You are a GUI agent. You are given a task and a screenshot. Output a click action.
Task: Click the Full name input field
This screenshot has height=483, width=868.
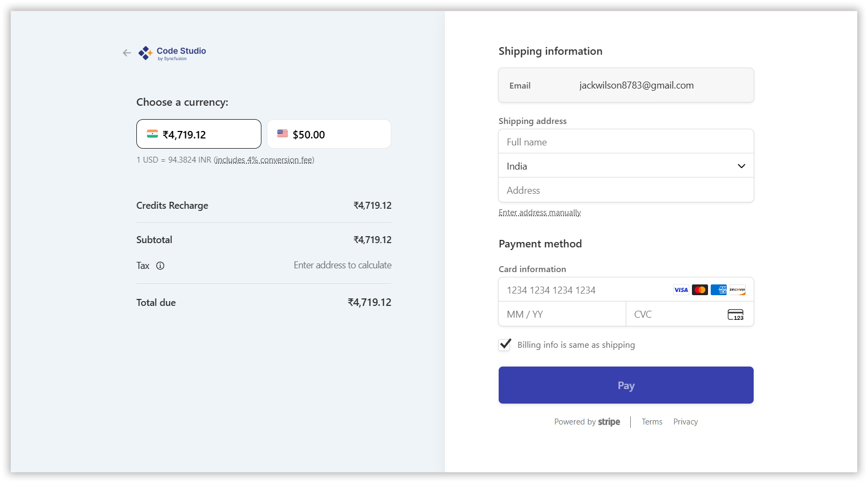[626, 142]
